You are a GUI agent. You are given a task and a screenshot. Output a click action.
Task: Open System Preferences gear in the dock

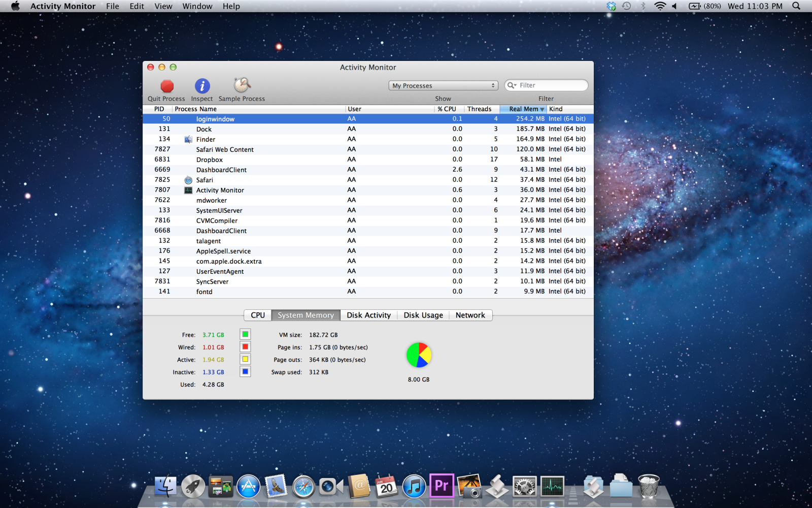point(524,487)
